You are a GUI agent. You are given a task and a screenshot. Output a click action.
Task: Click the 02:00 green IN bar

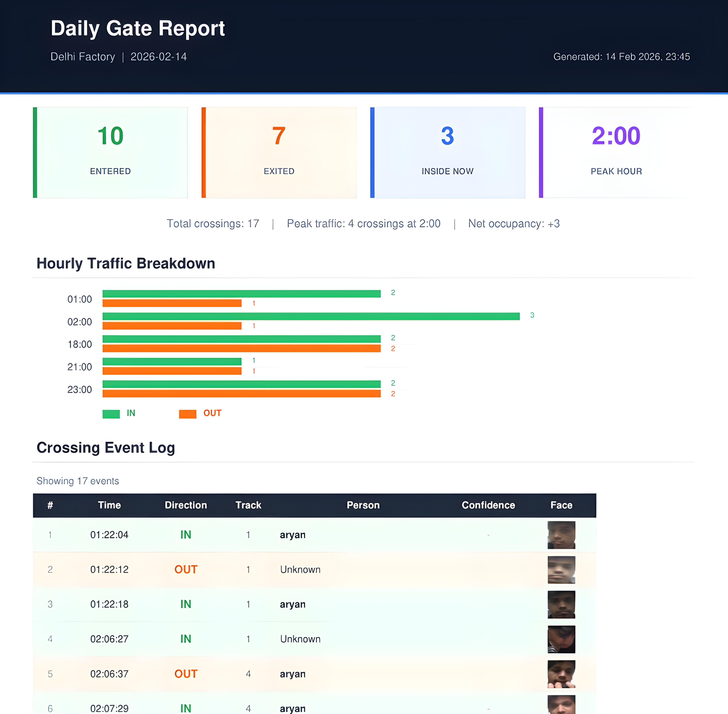coord(311,317)
